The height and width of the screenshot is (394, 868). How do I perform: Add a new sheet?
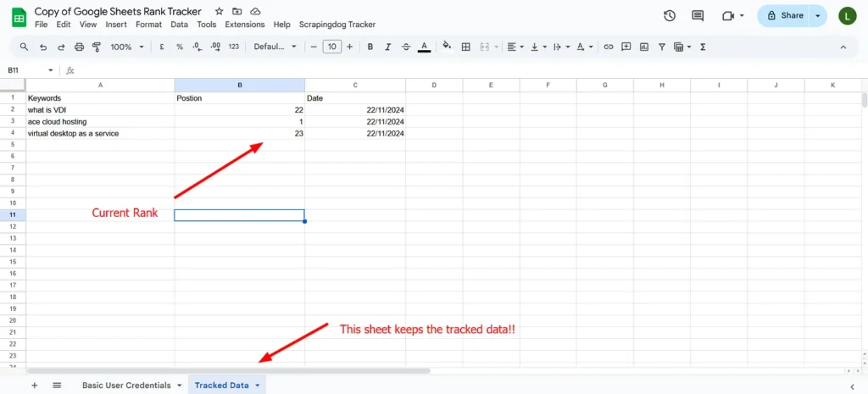pos(34,386)
